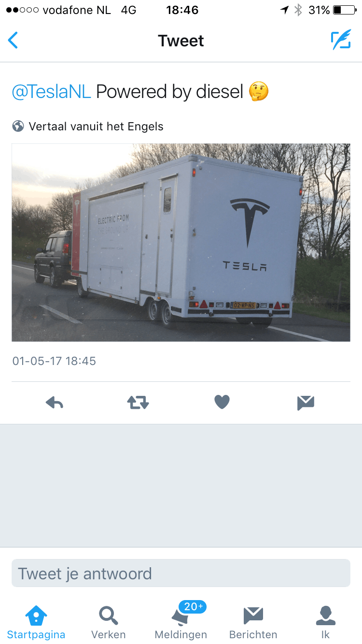Open the Berichten messages tab
Screen dimensions: 362x644
(253, 622)
